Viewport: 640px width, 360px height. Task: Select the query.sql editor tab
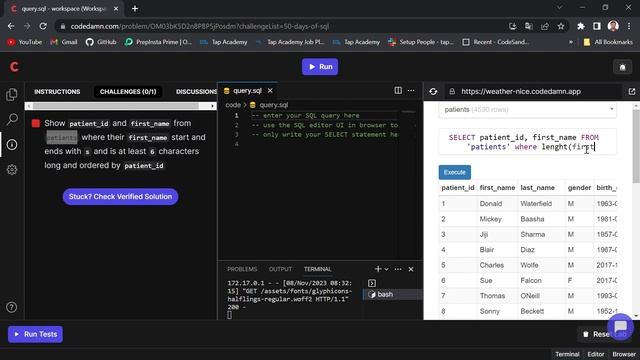tap(247, 91)
